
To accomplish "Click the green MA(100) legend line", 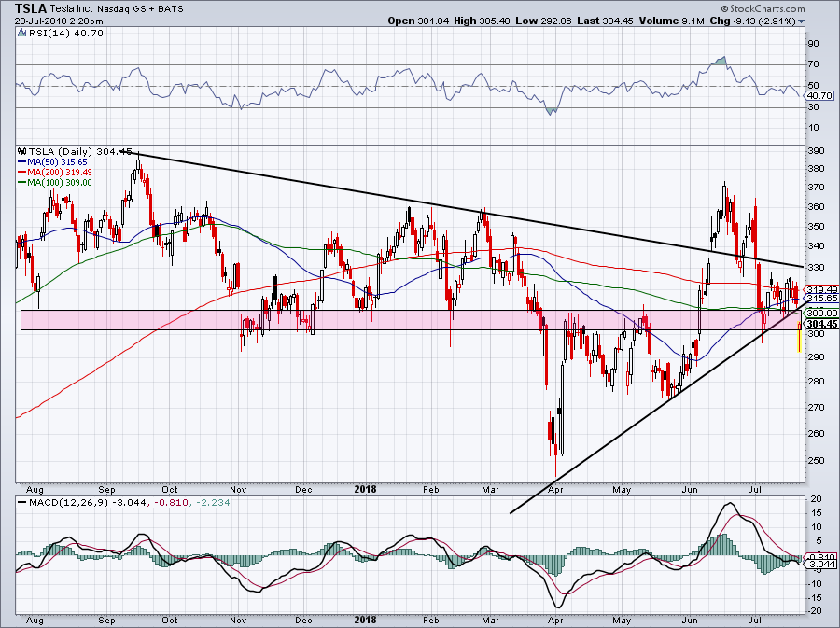I will tap(22, 183).
